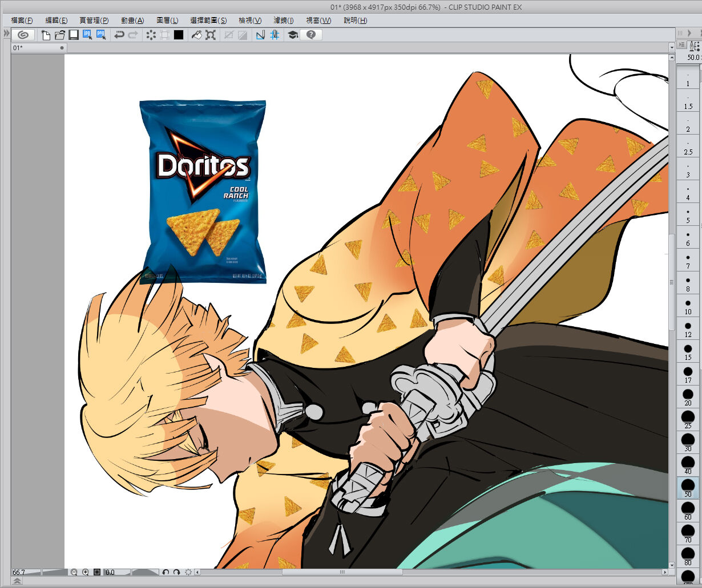
Task: Reset the canvas rotation
Action: coord(188,572)
